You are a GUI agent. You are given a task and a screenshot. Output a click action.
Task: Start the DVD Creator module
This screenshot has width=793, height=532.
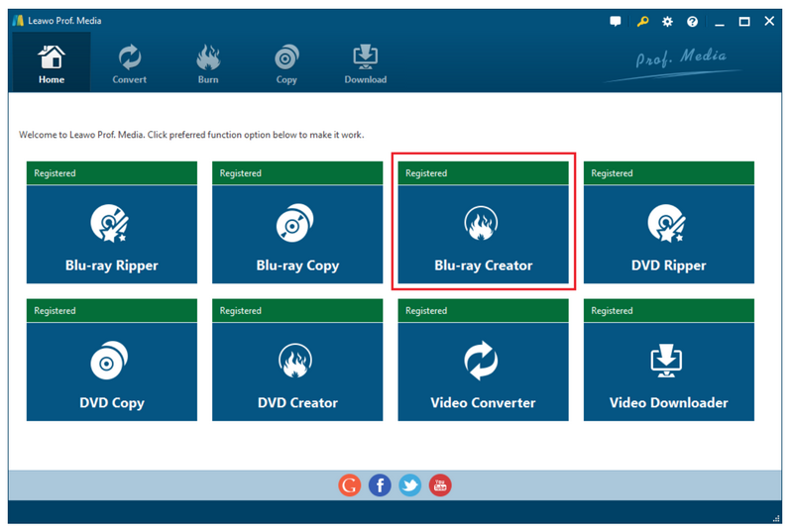[297, 372]
